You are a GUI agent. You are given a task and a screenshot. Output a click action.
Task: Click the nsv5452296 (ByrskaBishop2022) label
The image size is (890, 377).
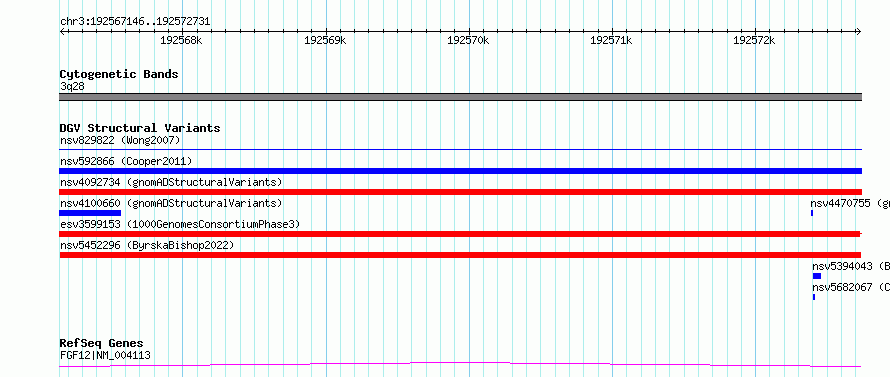pos(147,245)
